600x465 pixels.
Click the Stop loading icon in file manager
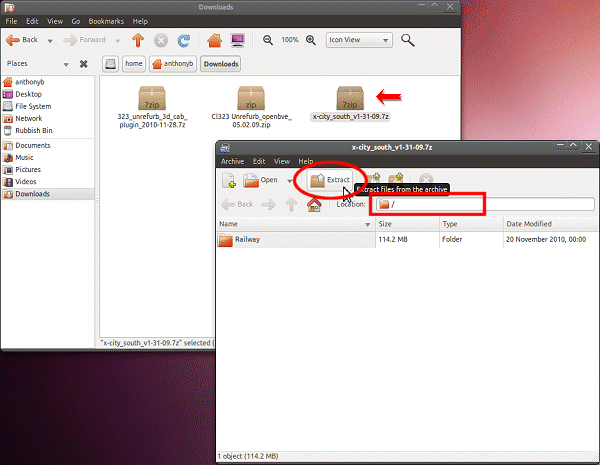(161, 40)
